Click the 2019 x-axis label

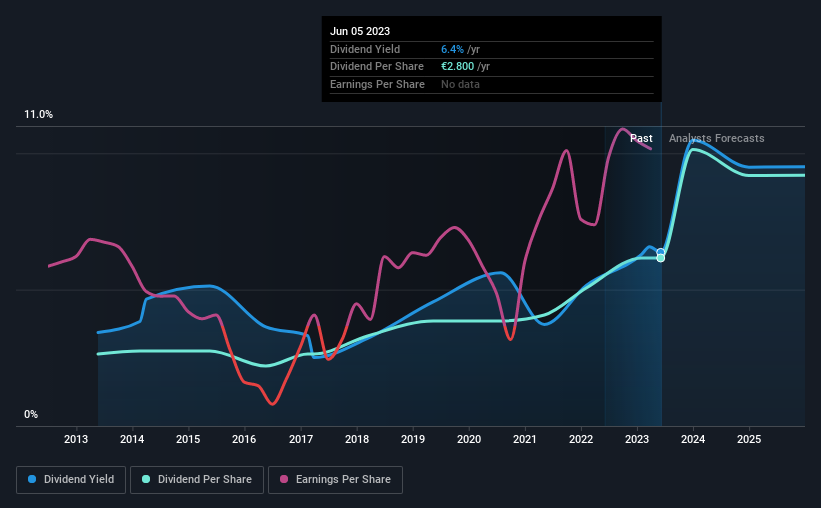click(413, 439)
